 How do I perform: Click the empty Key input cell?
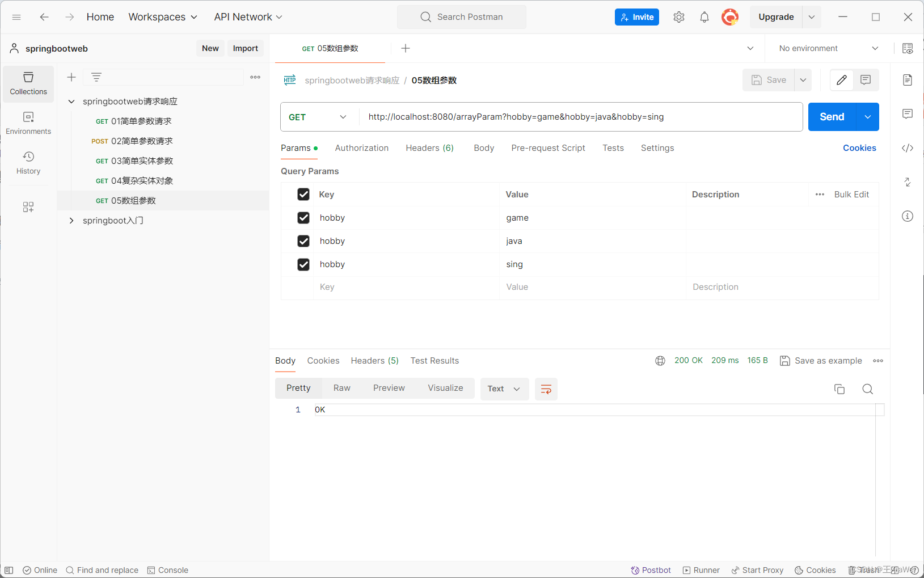(406, 287)
